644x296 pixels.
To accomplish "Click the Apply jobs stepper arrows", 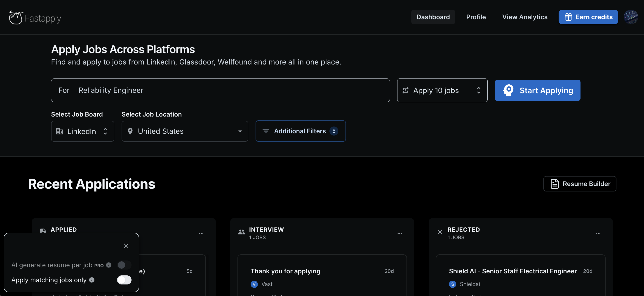I will [479, 90].
